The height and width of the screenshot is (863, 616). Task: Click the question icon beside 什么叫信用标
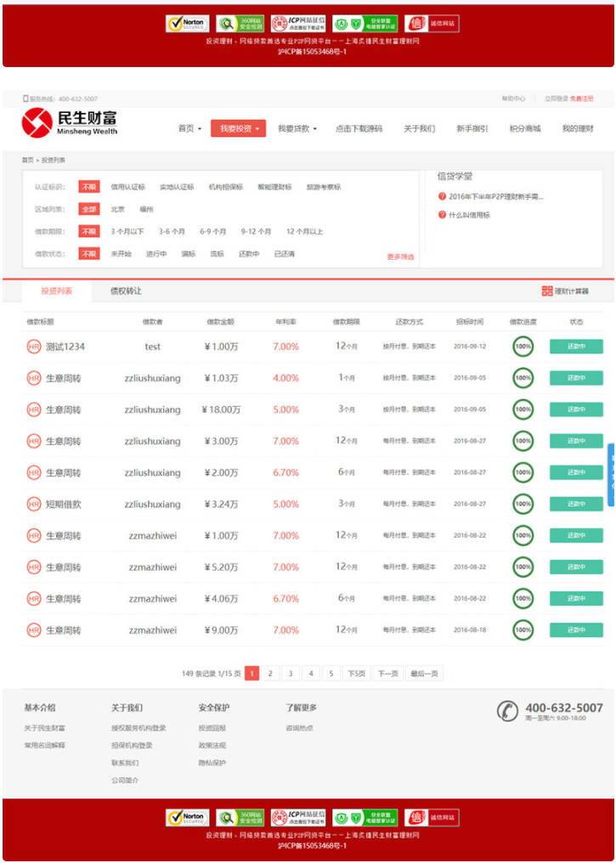(442, 215)
